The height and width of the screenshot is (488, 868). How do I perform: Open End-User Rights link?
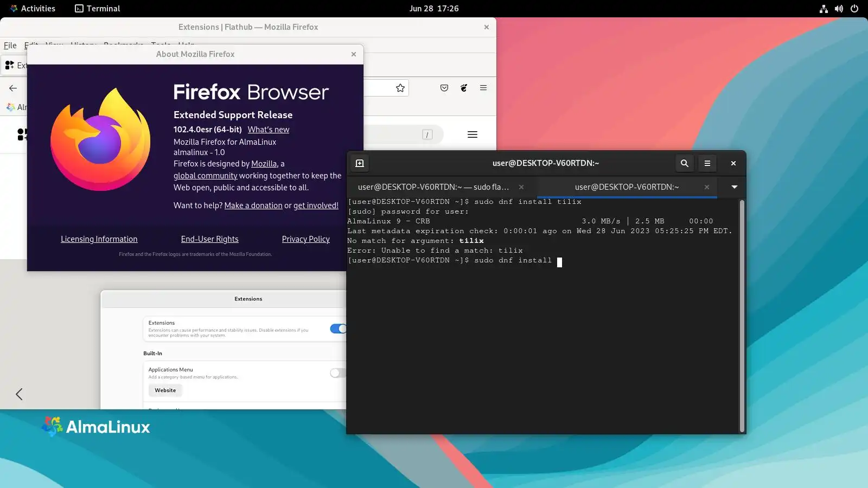click(209, 239)
